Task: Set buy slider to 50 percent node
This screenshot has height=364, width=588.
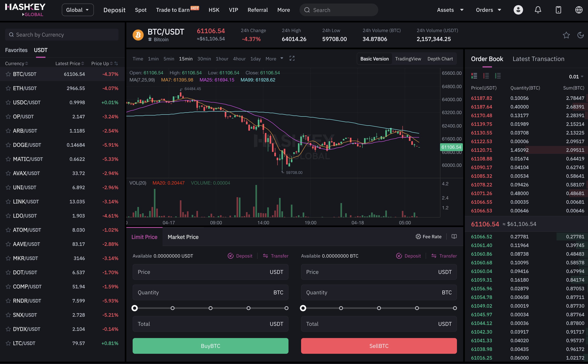Action: pos(210,308)
